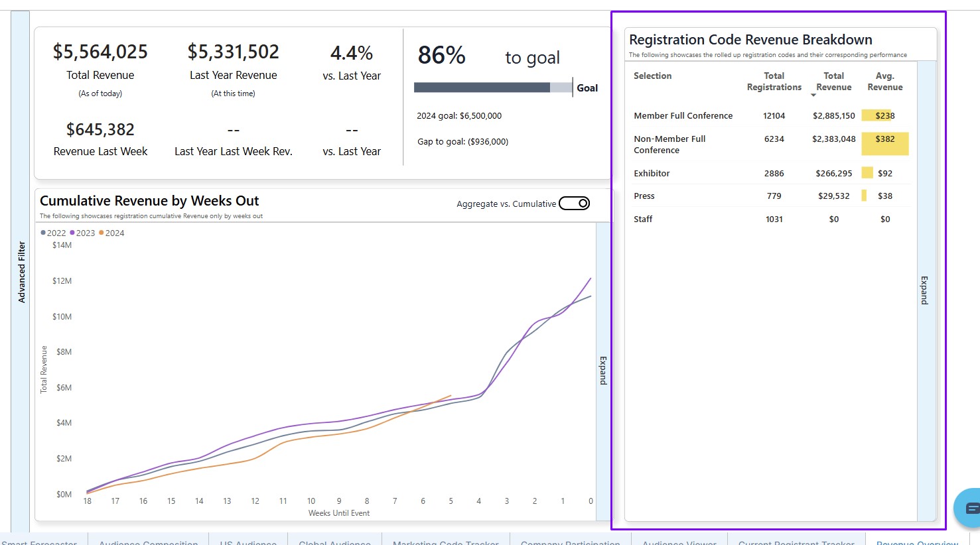Select the Exhibitor row in the table
This screenshot has width=980, height=545.
652,174
